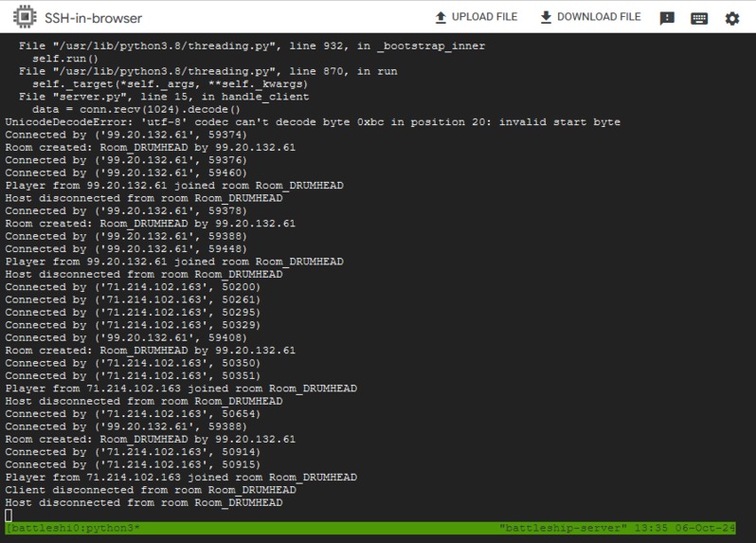
Task: Click the SSH-in-browser chip logo icon
Action: (x=25, y=17)
